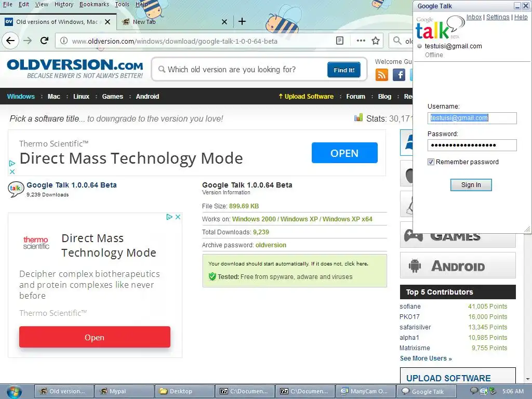Open the Help link in Google Talk
Screen dimensions: 532x399
click(521, 17)
